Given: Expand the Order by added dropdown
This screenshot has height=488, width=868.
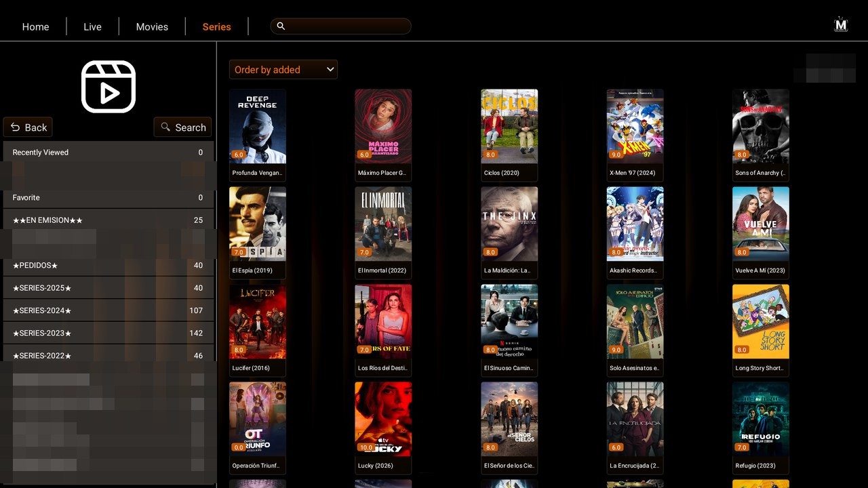Looking at the screenshot, I should [283, 69].
